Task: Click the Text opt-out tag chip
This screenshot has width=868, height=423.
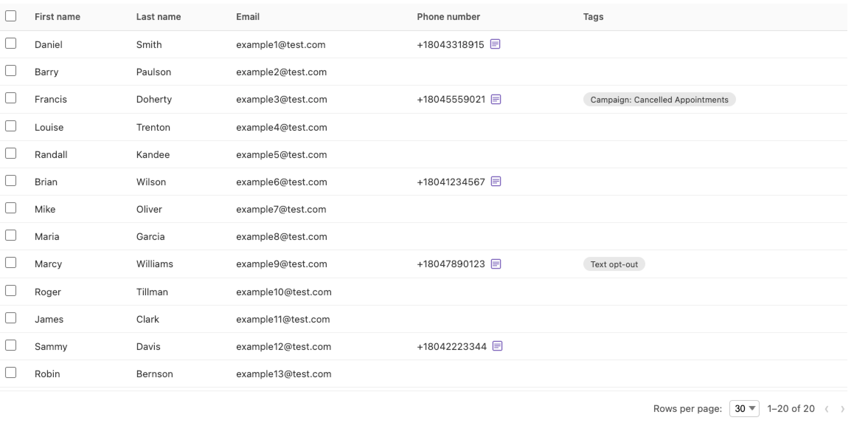Action: pos(614,264)
